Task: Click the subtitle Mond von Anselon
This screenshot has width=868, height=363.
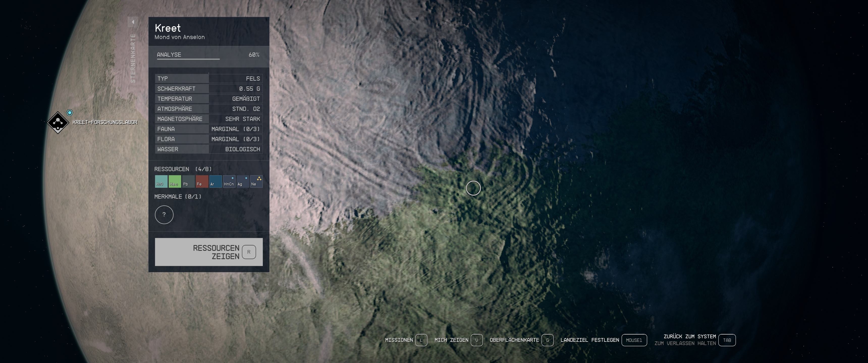Action: pos(180,37)
